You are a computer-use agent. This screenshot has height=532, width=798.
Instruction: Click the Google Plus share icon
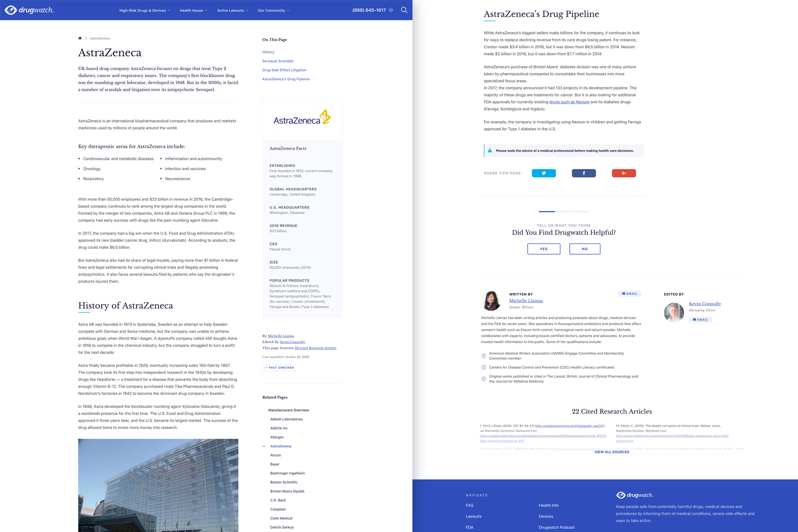[x=624, y=173]
